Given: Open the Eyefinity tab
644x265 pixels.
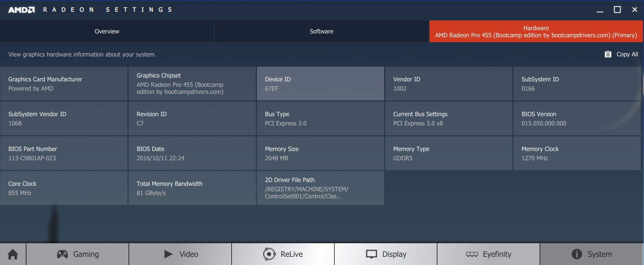Looking at the screenshot, I should (x=489, y=254).
